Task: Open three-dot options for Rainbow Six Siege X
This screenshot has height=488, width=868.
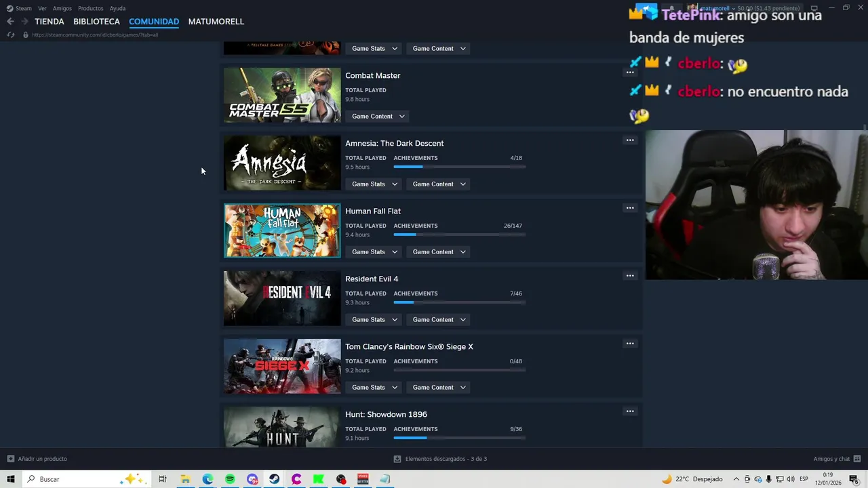Action: (630, 344)
